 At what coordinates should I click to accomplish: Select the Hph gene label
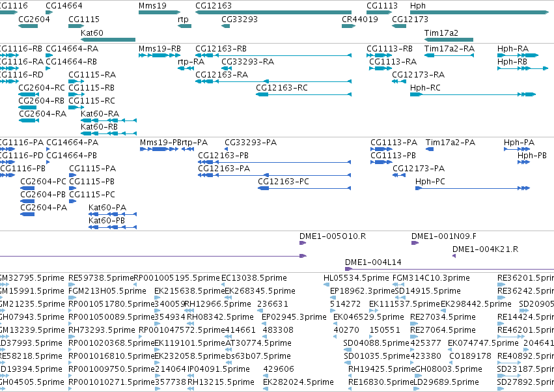[418, 6]
